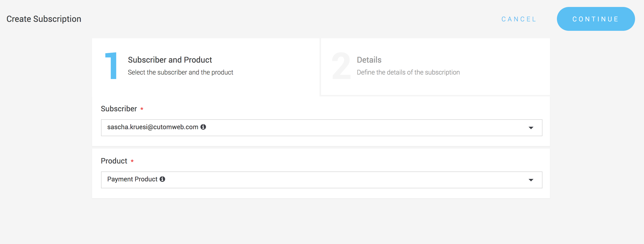Screen dimensions: 644x244
Task: Click the red required asterisk next to Subscriber
Action: [x=142, y=109]
